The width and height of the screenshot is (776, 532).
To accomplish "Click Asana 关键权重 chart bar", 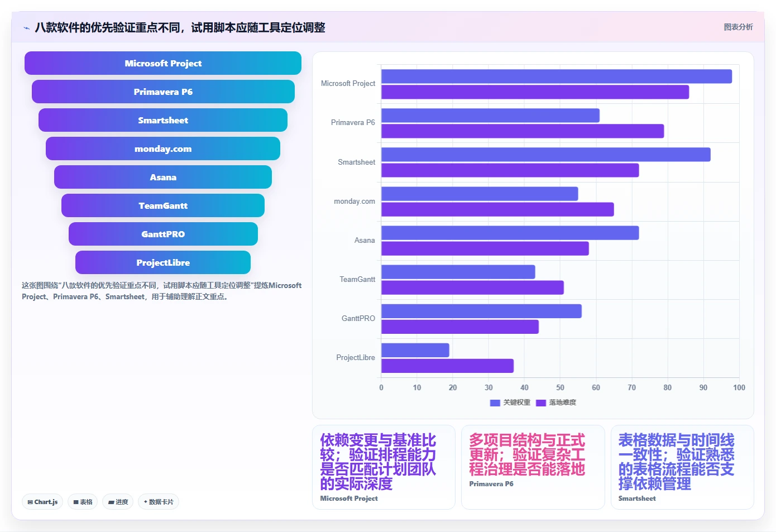I will pyautogui.click(x=510, y=233).
